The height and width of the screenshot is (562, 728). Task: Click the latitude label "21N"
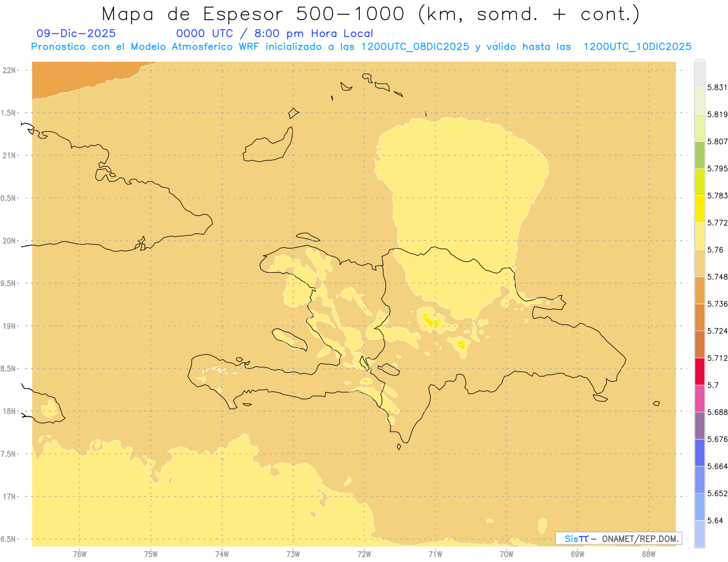pyautogui.click(x=9, y=155)
